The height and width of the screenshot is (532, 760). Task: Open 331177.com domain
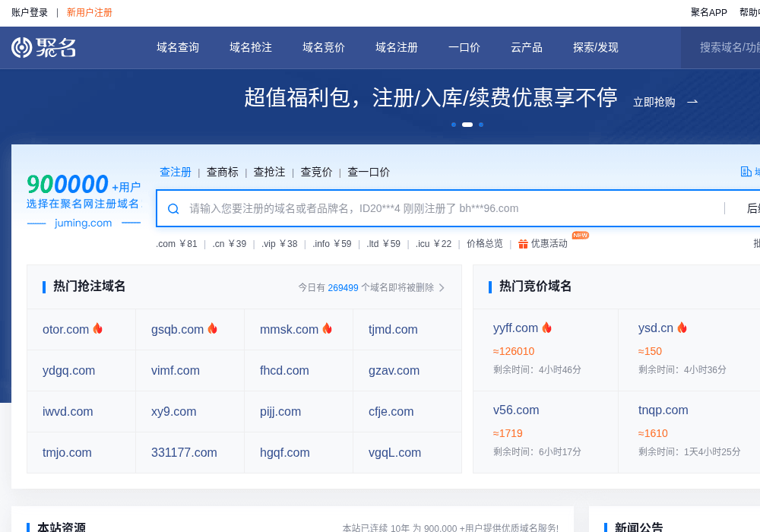point(184,452)
